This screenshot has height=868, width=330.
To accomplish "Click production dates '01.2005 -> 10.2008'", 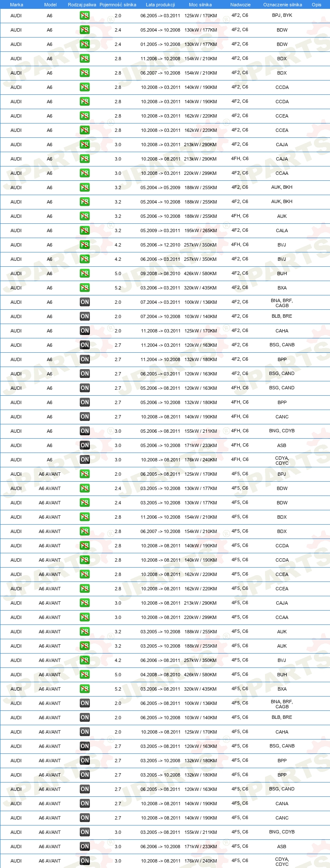I will click(x=160, y=44).
